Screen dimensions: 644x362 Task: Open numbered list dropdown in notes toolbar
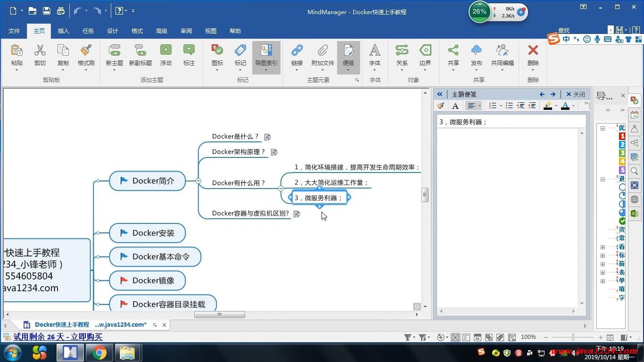pyautogui.click(x=501, y=106)
